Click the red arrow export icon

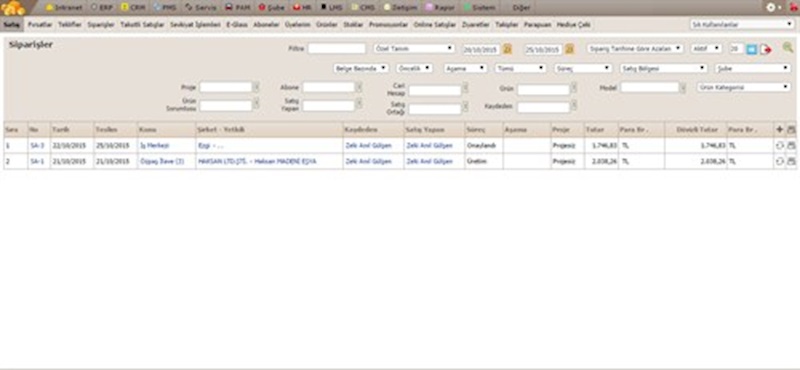tap(765, 50)
